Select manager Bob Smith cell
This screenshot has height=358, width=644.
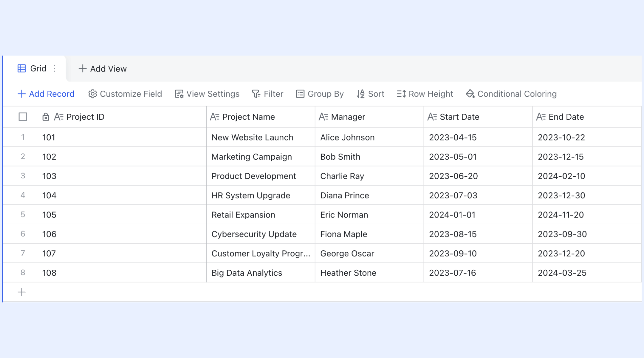369,157
